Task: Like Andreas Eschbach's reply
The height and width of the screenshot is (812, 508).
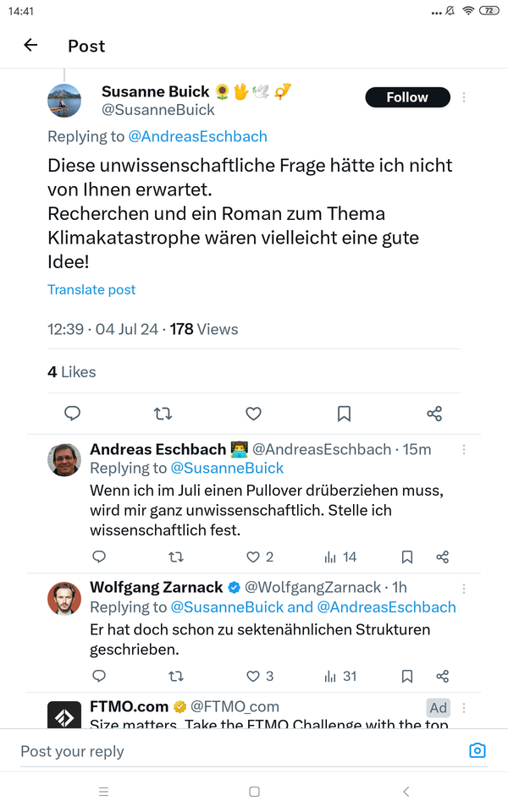Action: pyautogui.click(x=252, y=557)
